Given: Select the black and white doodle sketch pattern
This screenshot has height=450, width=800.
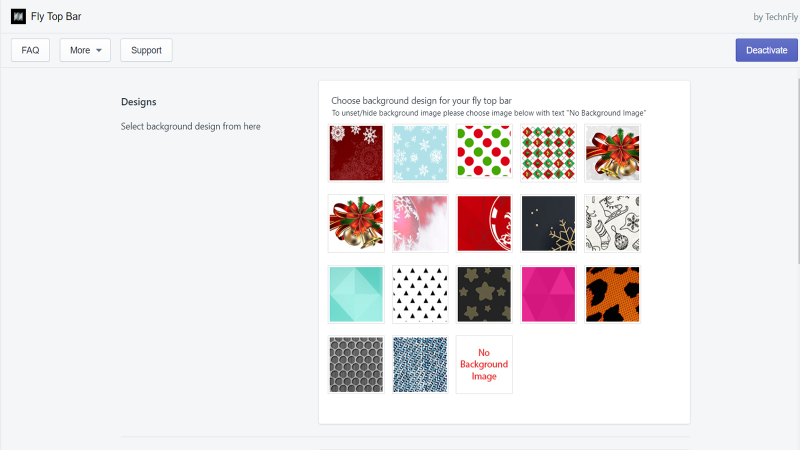Looking at the screenshot, I should pyautogui.click(x=612, y=223).
